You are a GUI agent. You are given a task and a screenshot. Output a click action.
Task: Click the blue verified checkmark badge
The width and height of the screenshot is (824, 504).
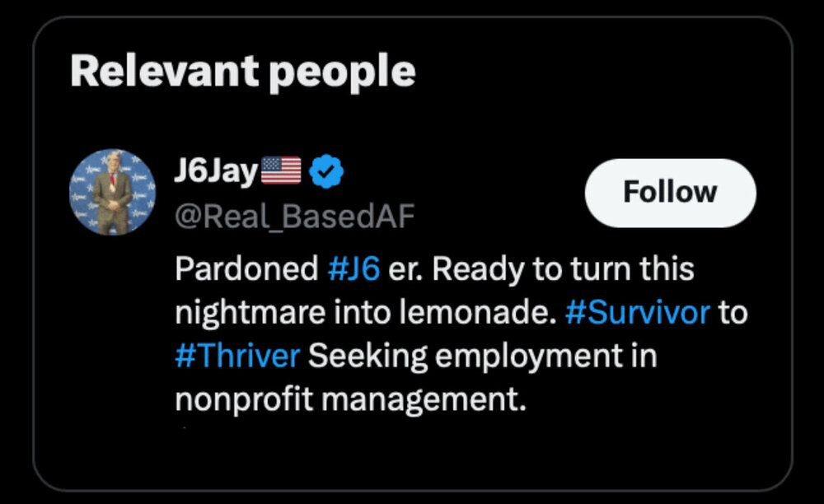pos(327,172)
